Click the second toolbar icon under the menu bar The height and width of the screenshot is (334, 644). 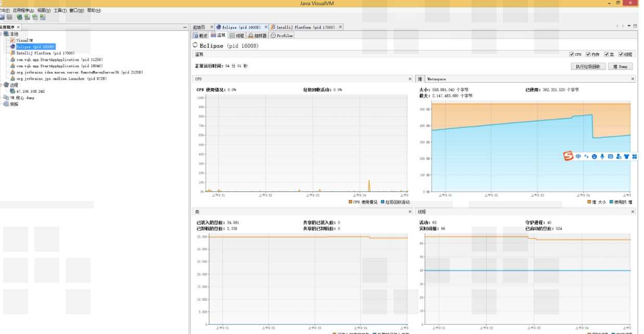(9, 17)
